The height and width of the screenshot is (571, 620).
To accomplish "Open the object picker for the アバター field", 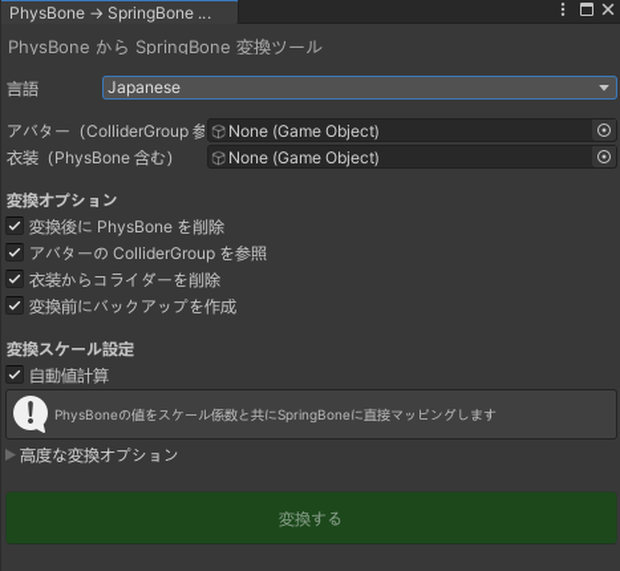I will click(604, 130).
